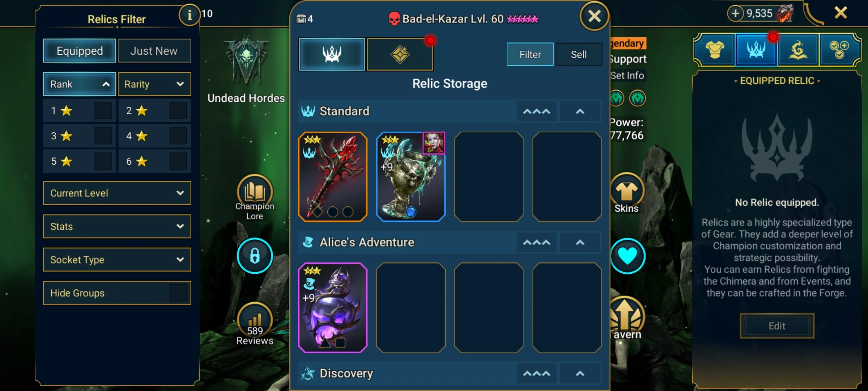This screenshot has width=868, height=391.
Task: Collapse the Alice's Adventure relic group
Action: (580, 242)
